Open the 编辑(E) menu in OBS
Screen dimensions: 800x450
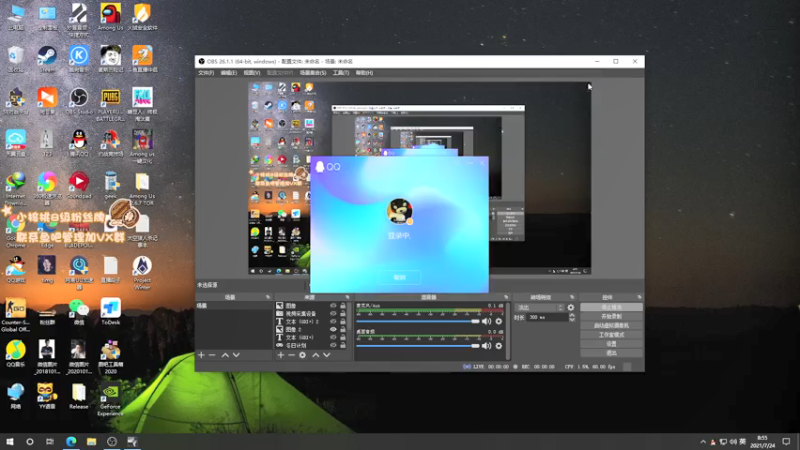(x=229, y=73)
